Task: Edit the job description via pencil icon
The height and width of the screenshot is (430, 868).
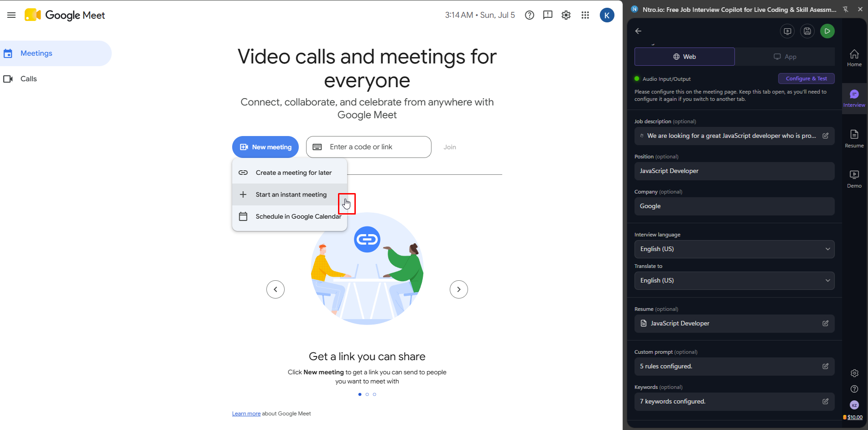Action: click(x=825, y=136)
